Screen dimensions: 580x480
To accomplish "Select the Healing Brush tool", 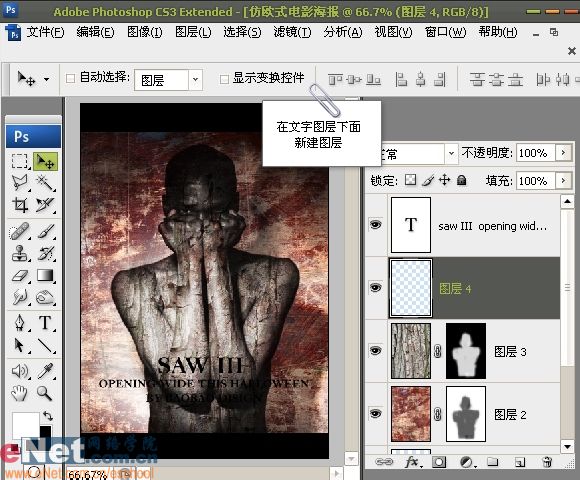I will [20, 231].
